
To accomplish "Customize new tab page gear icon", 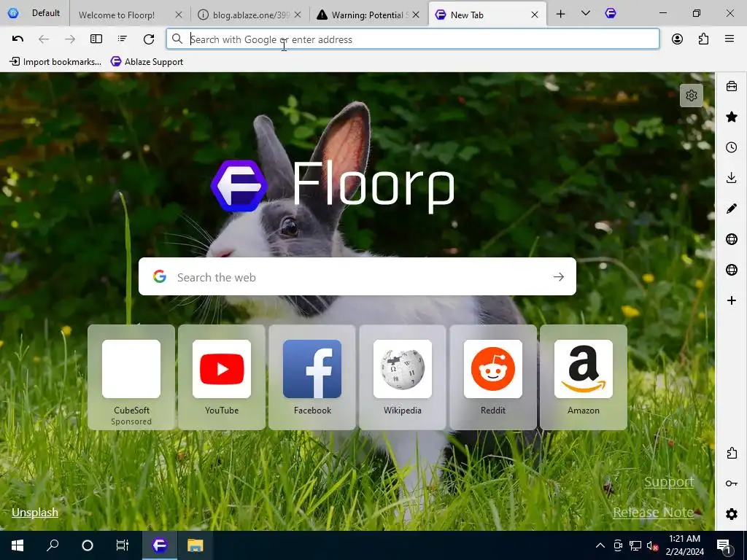I will 692,96.
